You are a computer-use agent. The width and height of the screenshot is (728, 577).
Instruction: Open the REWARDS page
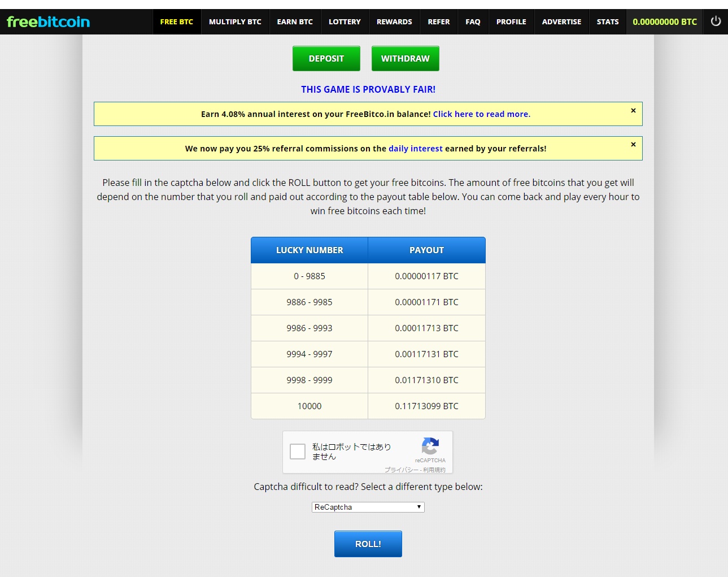(x=394, y=22)
